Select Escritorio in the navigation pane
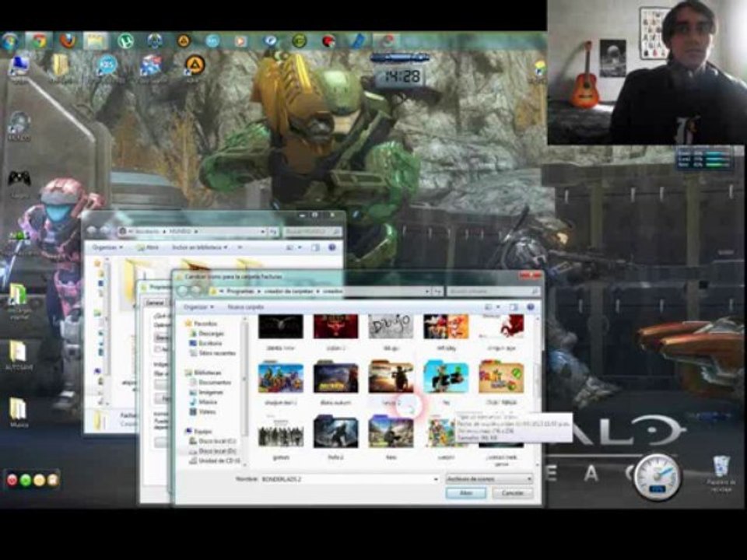The width and height of the screenshot is (747, 560). [x=205, y=343]
